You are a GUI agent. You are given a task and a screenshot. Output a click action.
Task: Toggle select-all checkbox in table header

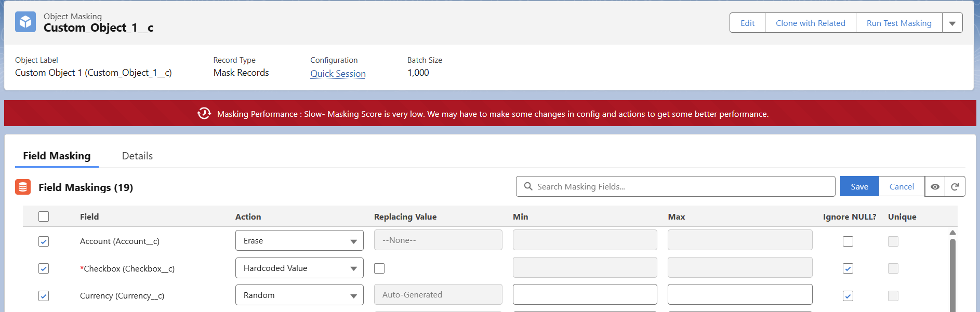(44, 216)
